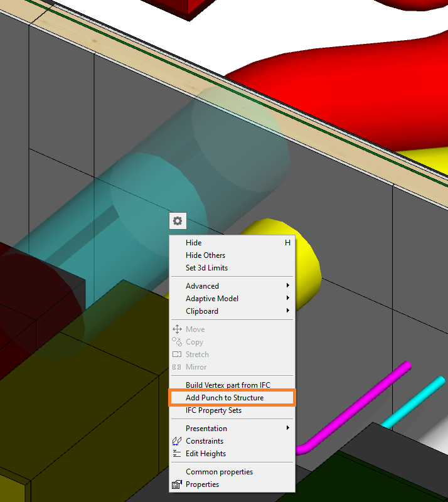The height and width of the screenshot is (502, 448).
Task: Open Constraints via its icon
Action: coord(177,441)
